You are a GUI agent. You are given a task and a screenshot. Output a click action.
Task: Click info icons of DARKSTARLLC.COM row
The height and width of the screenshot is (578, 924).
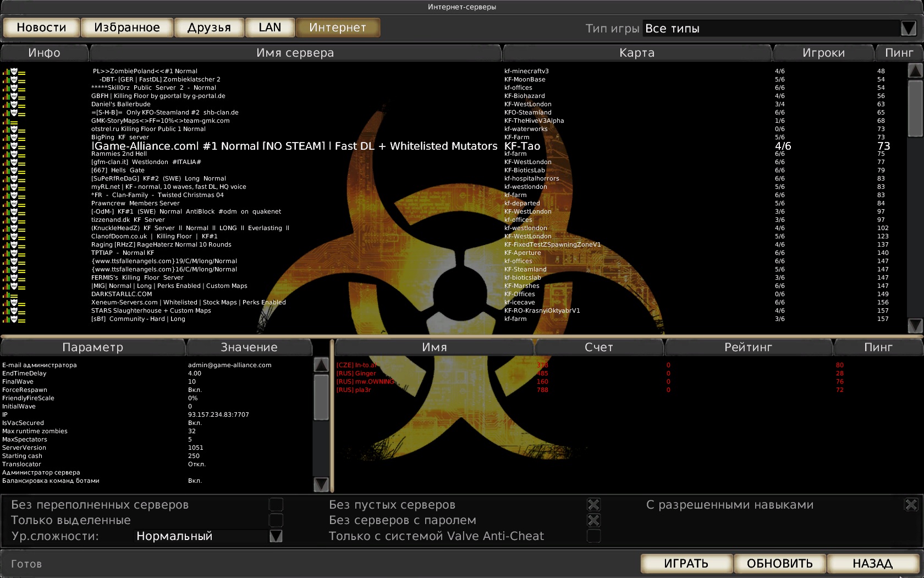[10, 295]
